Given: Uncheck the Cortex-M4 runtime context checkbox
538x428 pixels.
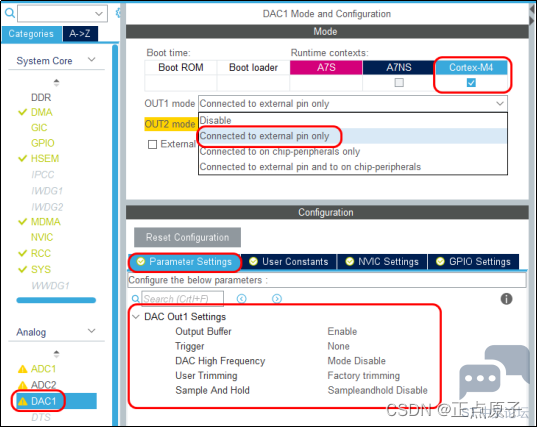Looking at the screenshot, I should (471, 83).
